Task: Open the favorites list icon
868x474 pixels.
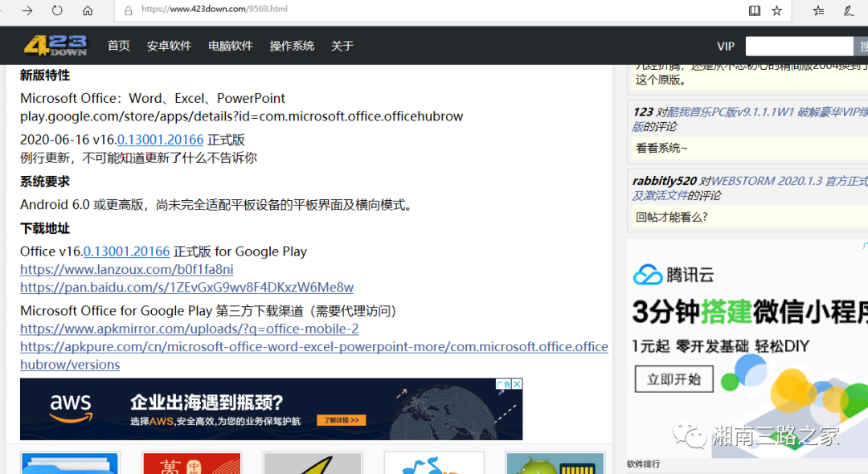Action: coord(818,10)
